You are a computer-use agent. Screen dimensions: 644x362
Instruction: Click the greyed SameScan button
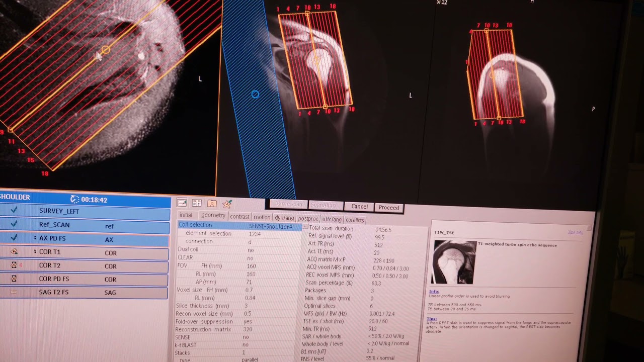(x=288, y=204)
